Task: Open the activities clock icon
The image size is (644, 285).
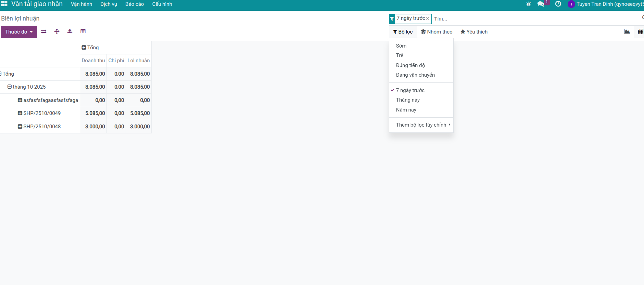Action: pos(558,4)
